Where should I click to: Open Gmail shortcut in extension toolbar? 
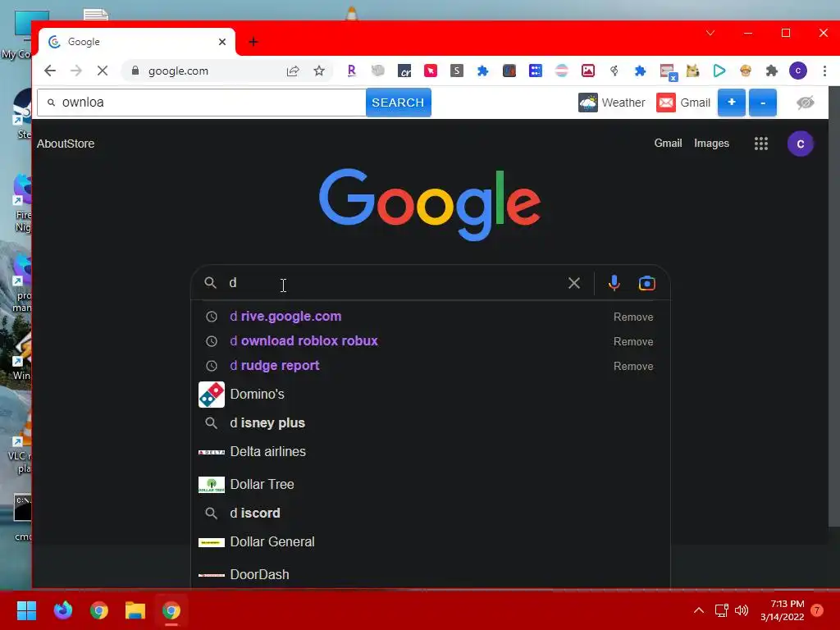683,103
